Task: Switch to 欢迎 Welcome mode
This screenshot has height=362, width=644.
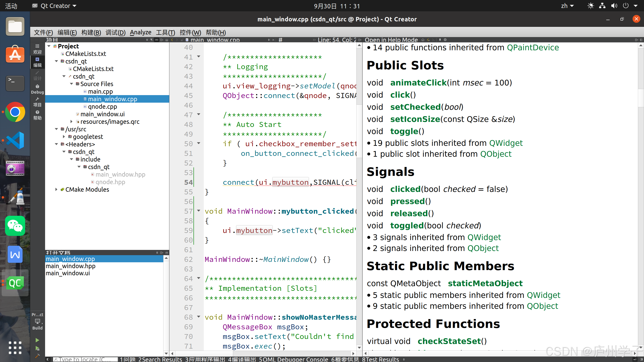Action: click(37, 49)
